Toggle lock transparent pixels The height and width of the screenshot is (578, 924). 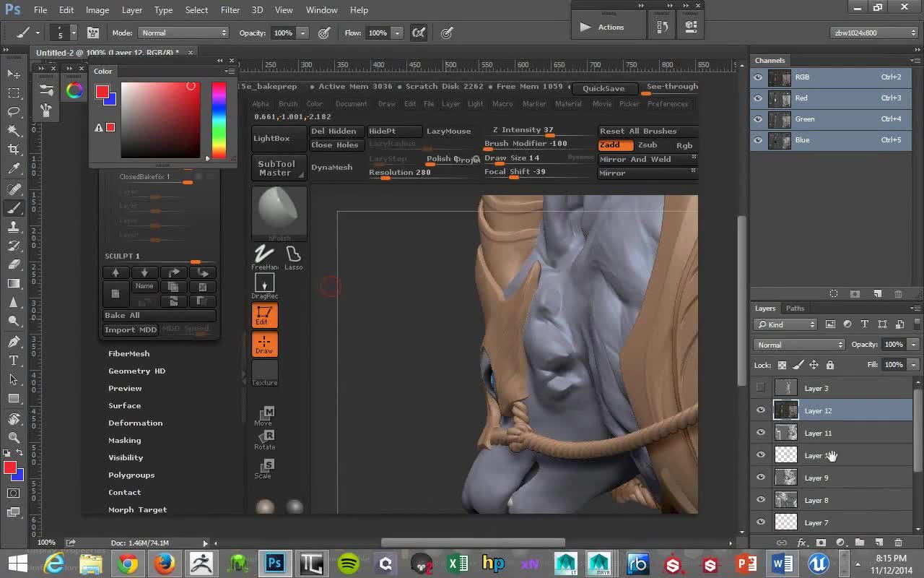[x=782, y=365]
